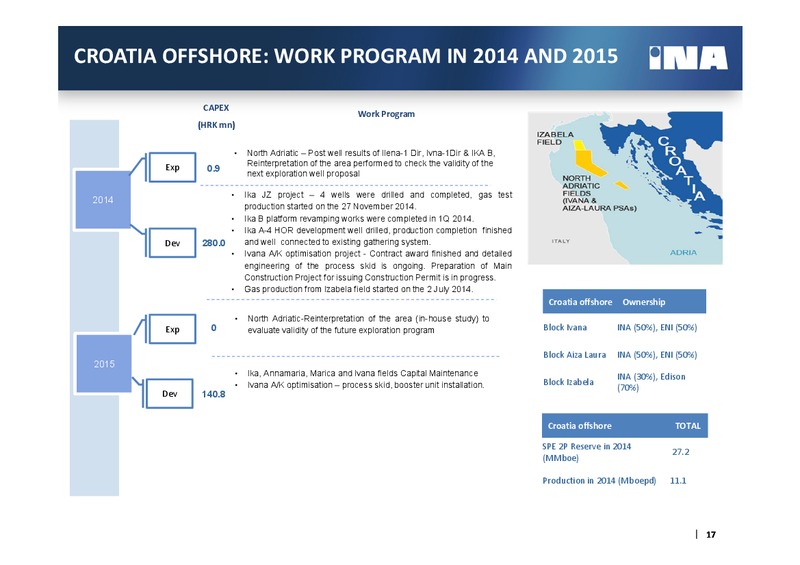Click the CAPEX value 0.9

pos(213,168)
